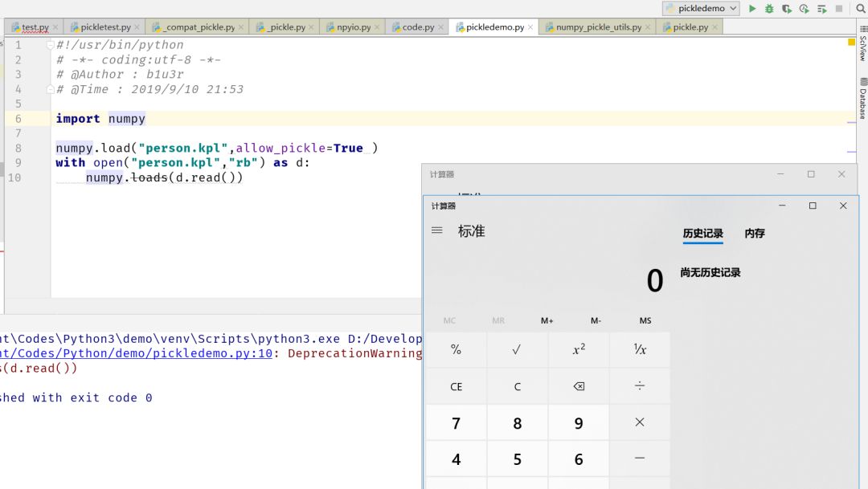Collapse the comment block at line 1
Screen dimensions: 868x489
coord(51,45)
